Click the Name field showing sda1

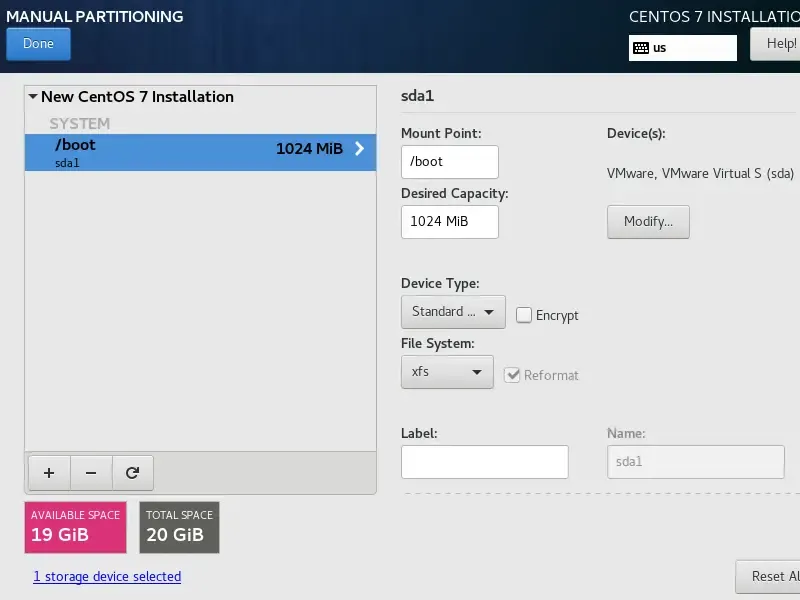point(695,462)
